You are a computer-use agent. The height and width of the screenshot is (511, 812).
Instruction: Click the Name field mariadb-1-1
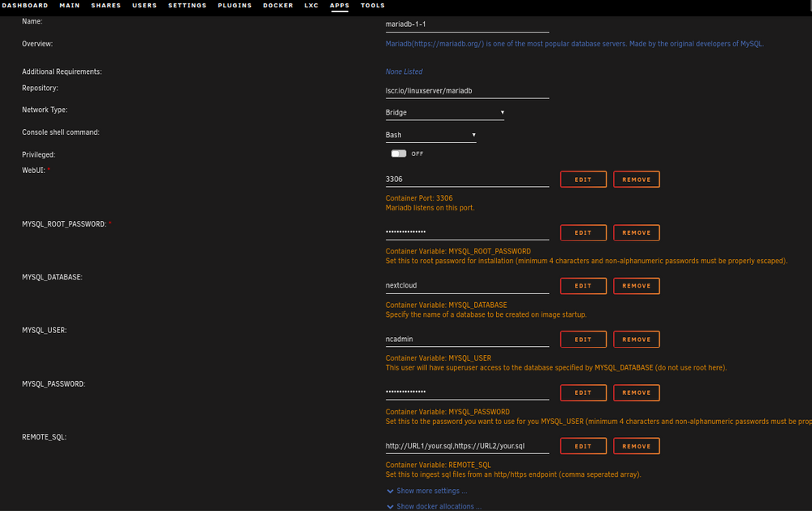pos(467,24)
